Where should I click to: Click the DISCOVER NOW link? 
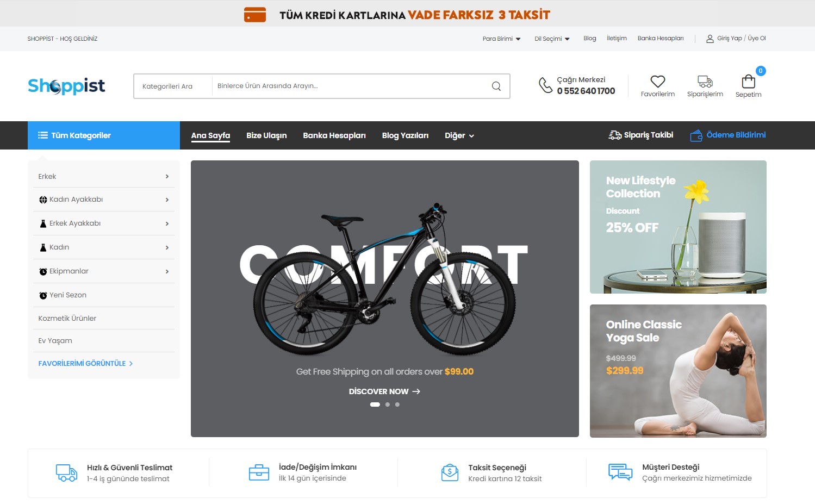coord(384,391)
